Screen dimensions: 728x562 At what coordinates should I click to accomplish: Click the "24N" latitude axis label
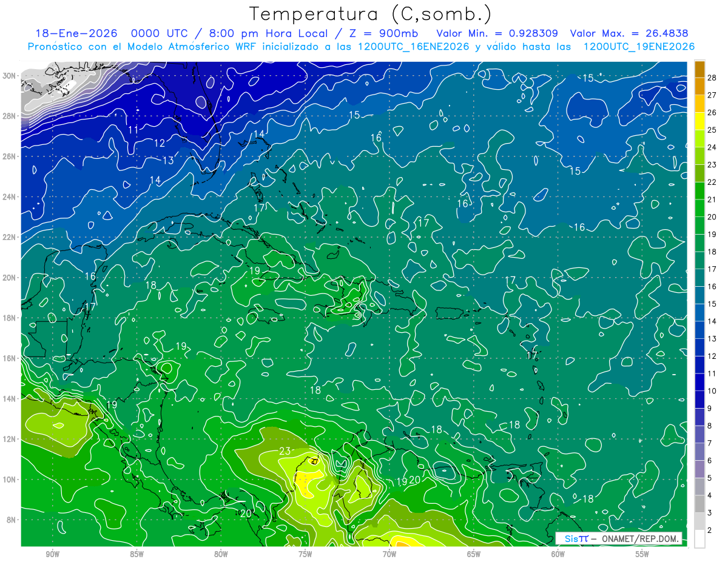[x=9, y=197]
